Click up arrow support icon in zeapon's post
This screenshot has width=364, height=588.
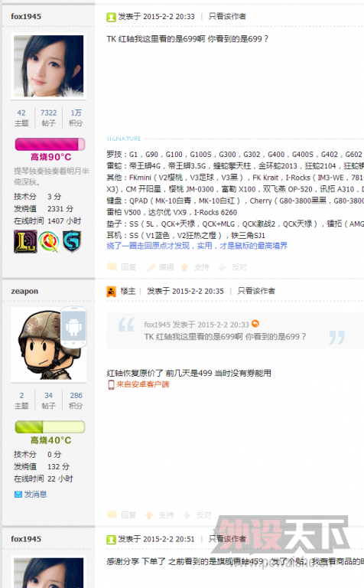click(149, 515)
